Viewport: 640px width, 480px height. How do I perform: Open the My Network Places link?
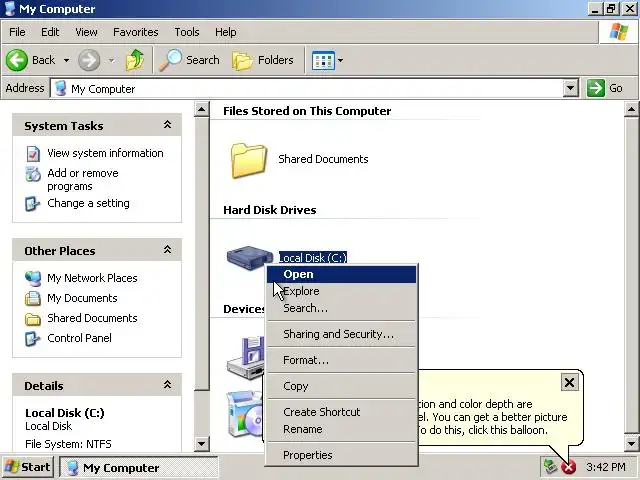pyautogui.click(x=92, y=278)
